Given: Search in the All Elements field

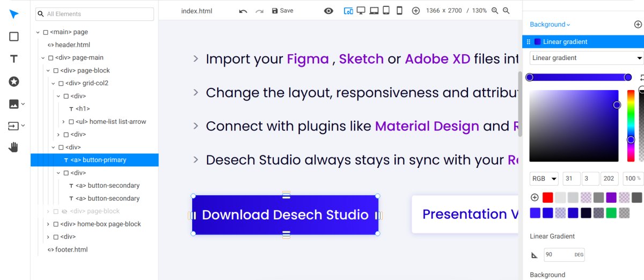Looking at the screenshot, I should click(94, 14).
